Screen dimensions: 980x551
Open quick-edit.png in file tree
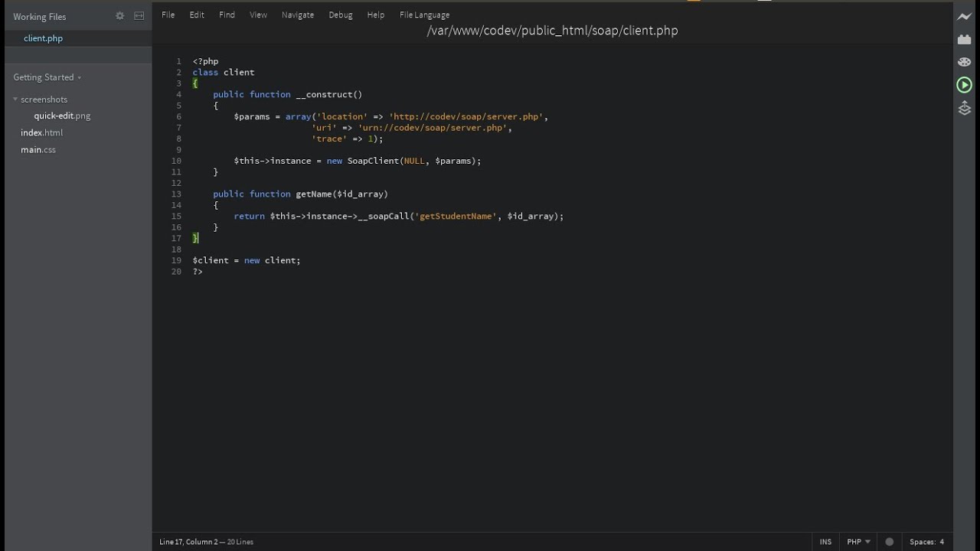tap(62, 116)
